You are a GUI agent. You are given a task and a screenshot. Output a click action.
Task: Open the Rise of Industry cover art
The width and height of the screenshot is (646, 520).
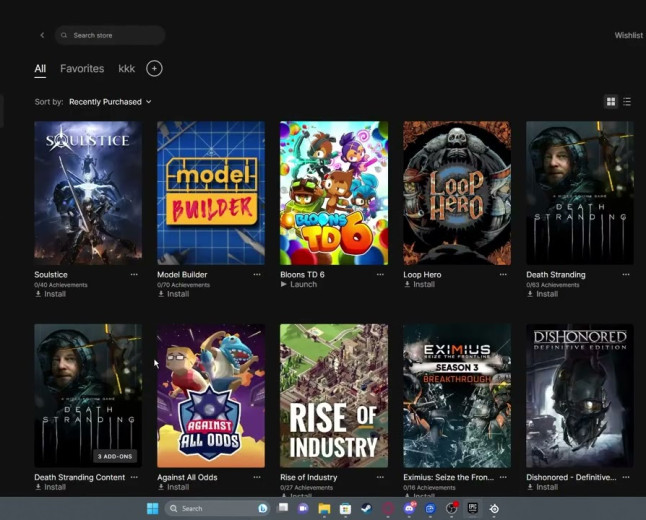click(x=334, y=396)
